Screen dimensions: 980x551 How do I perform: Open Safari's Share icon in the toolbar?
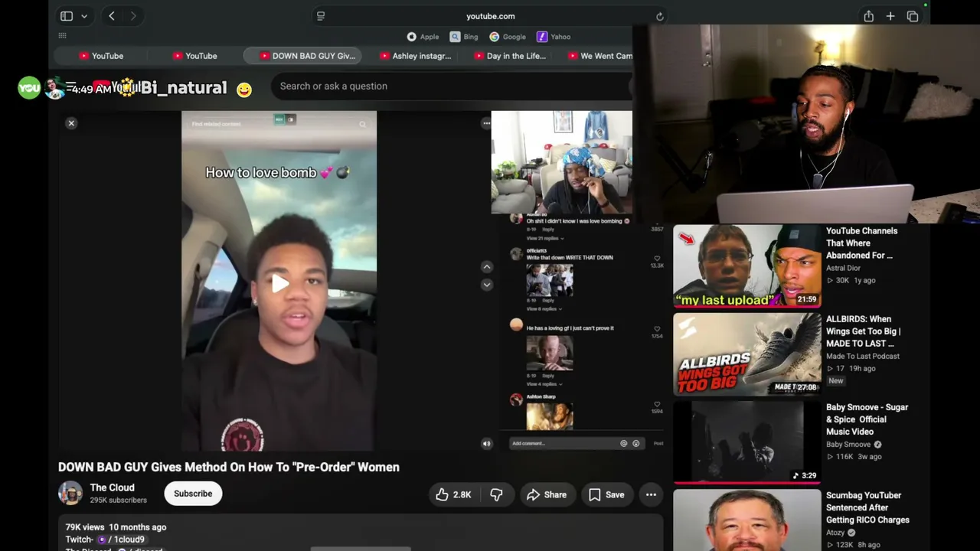point(868,16)
